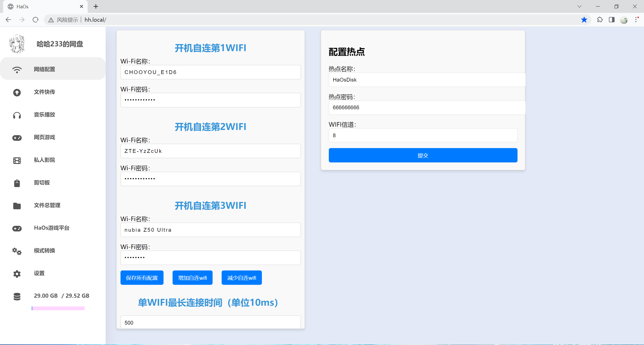Viewport: 644px width, 345px height.
Task: Toggle the browser side panel icon
Action: pyautogui.click(x=612, y=20)
